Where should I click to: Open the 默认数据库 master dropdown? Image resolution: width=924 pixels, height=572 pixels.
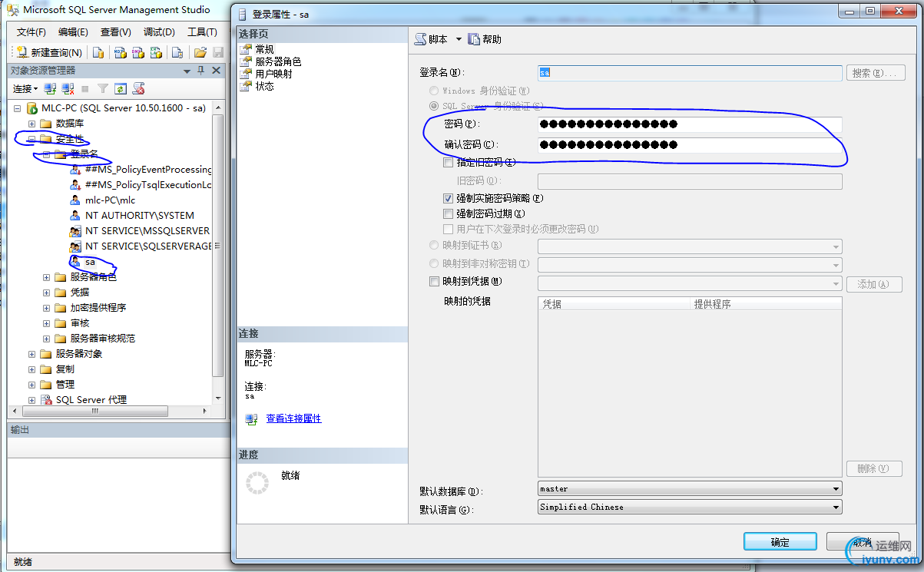tap(690, 488)
